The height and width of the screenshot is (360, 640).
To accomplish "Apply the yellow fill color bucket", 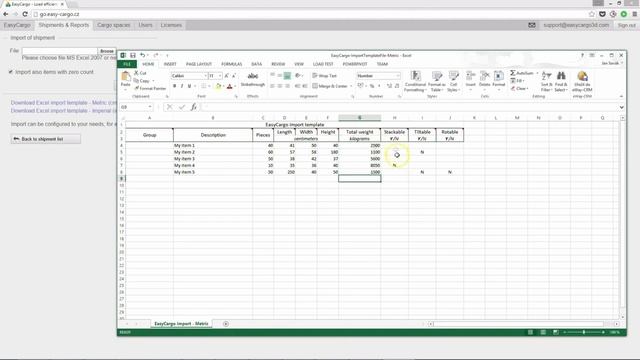I will [x=218, y=86].
